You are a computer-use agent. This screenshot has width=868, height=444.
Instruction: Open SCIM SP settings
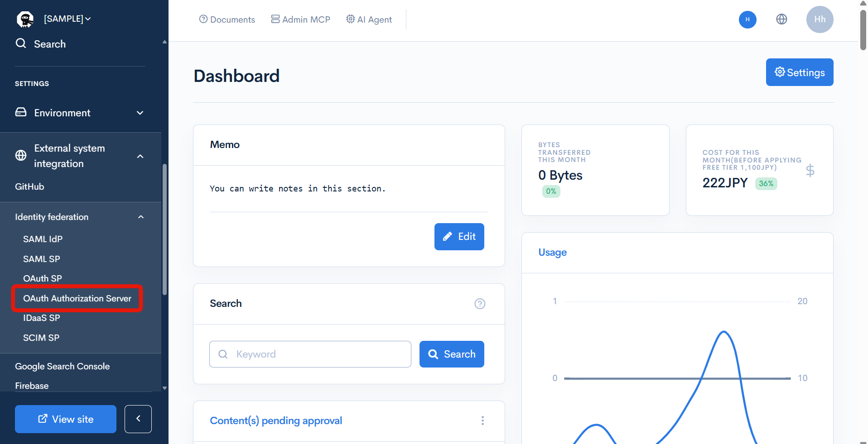click(x=41, y=338)
